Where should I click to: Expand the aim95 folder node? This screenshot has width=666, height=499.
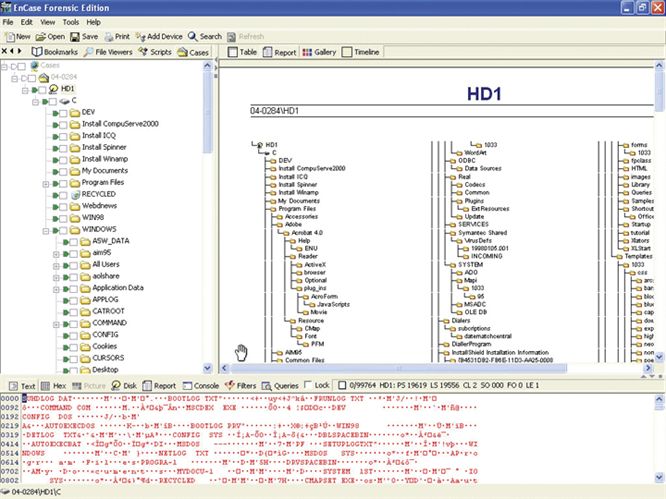(56, 254)
